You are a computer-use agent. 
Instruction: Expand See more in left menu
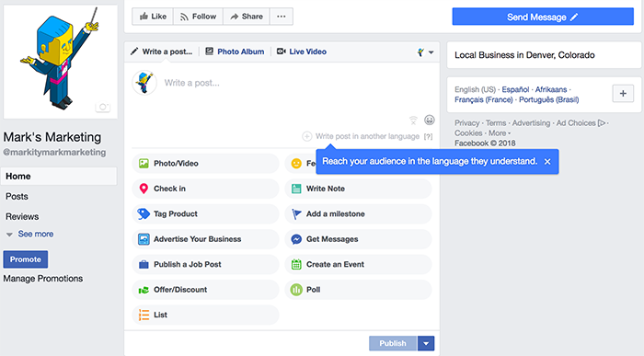pos(30,234)
